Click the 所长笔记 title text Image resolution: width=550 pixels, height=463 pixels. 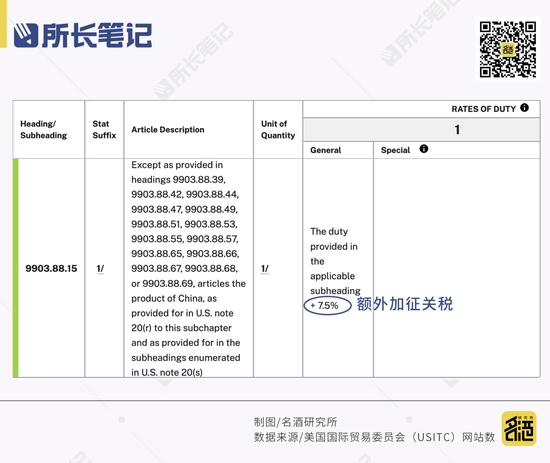pyautogui.click(x=97, y=35)
